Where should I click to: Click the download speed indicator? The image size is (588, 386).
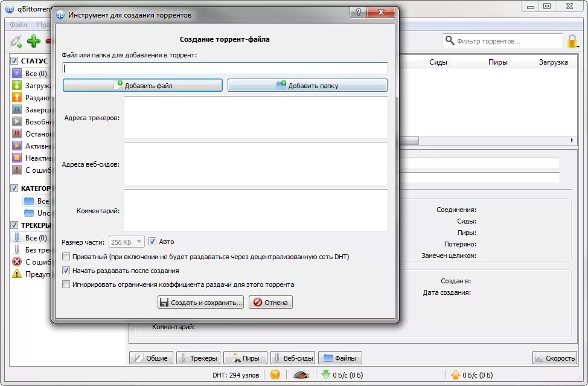coord(342,375)
